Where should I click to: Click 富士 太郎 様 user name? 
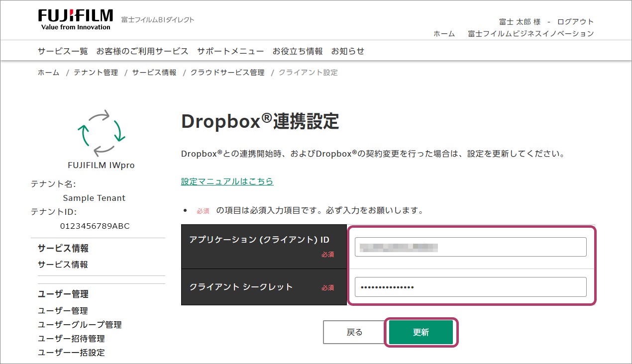pos(520,22)
